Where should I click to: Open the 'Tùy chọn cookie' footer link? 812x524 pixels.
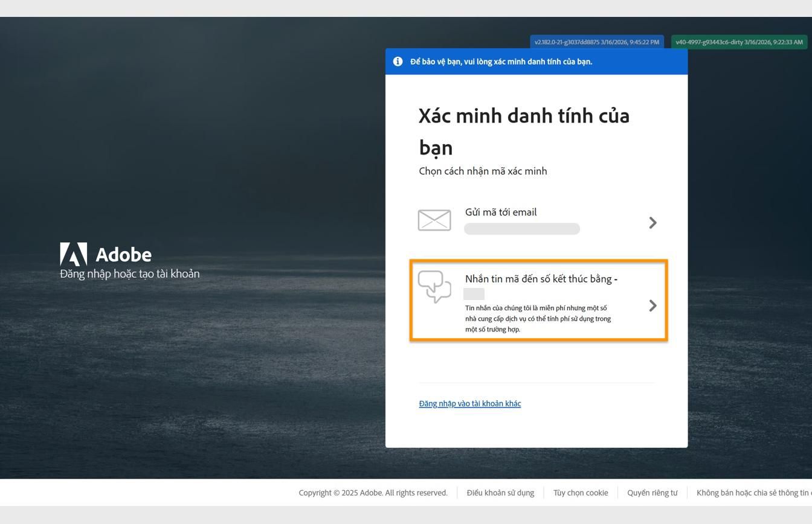pyautogui.click(x=580, y=493)
